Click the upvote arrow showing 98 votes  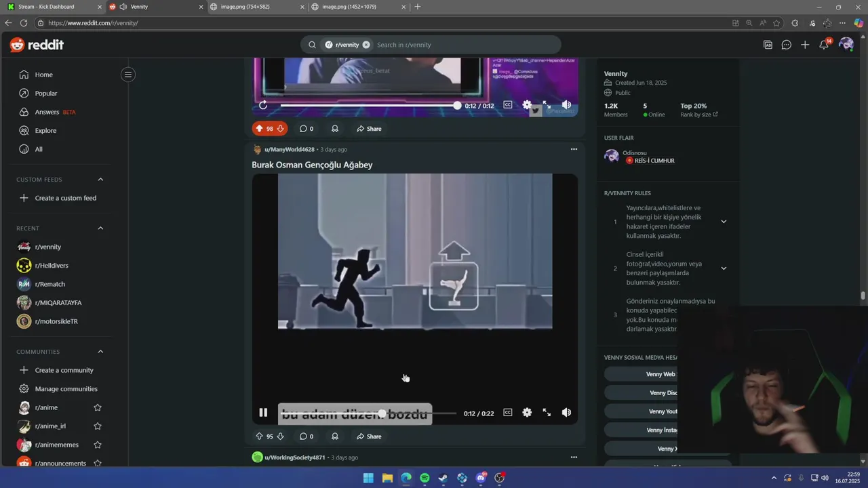click(259, 129)
